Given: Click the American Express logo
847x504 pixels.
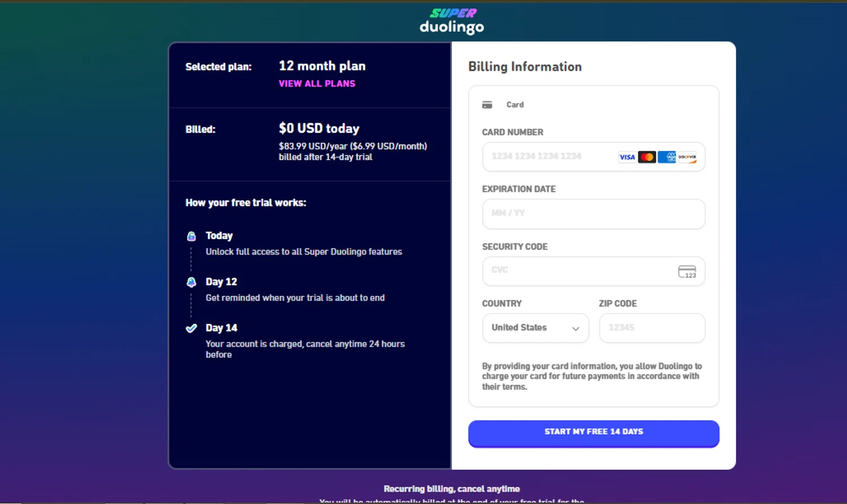Looking at the screenshot, I should tap(667, 157).
